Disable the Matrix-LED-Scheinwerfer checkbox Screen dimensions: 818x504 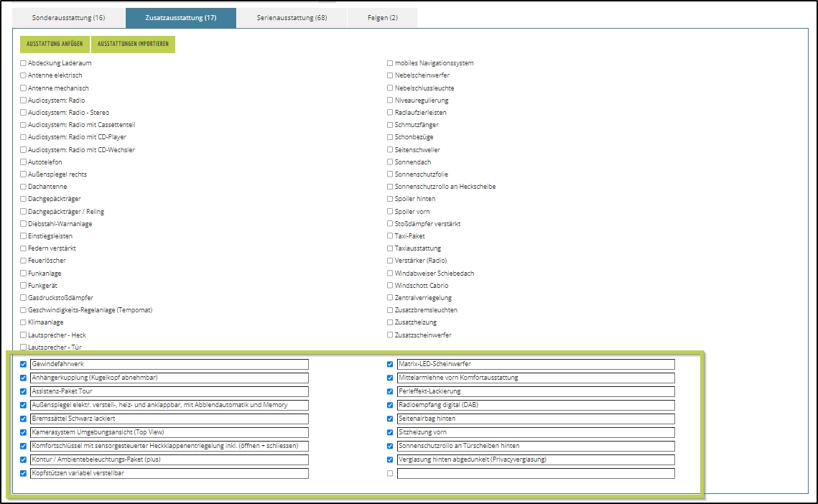[x=390, y=365]
